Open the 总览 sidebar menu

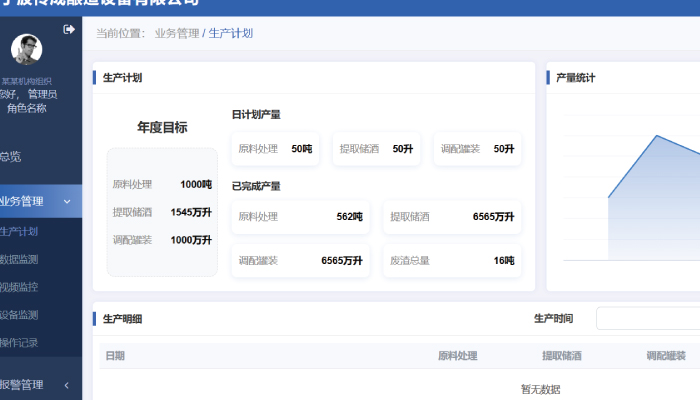pyautogui.click(x=11, y=157)
